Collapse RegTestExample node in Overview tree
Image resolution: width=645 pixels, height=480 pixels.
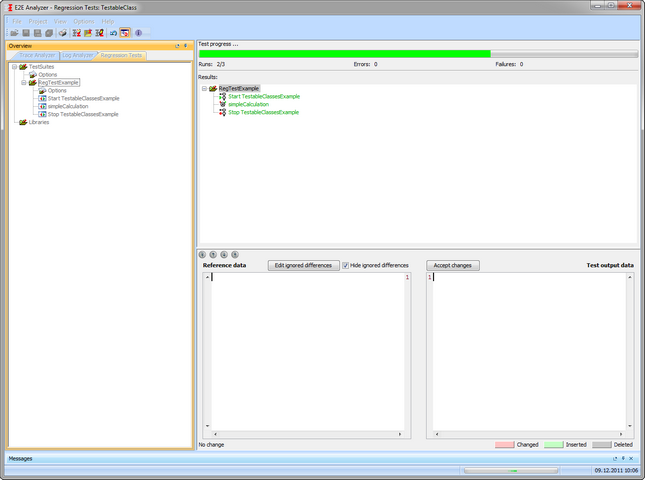click(23, 83)
